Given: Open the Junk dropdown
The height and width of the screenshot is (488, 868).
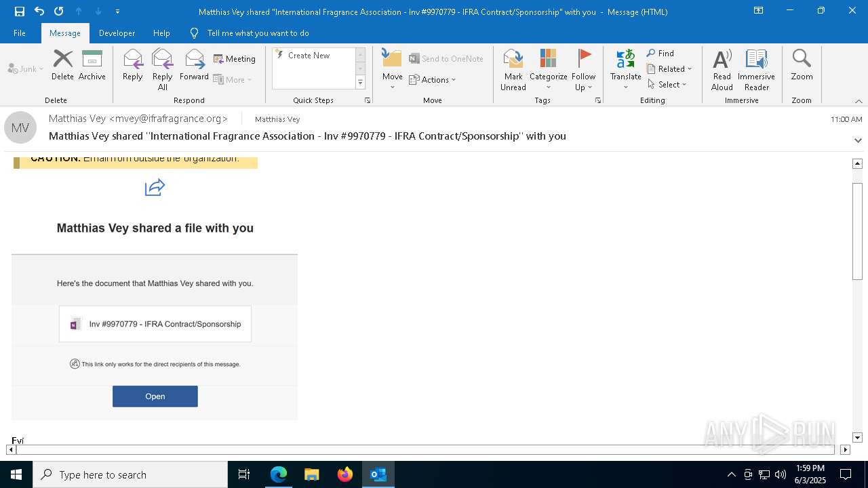Looking at the screenshot, I should point(26,68).
